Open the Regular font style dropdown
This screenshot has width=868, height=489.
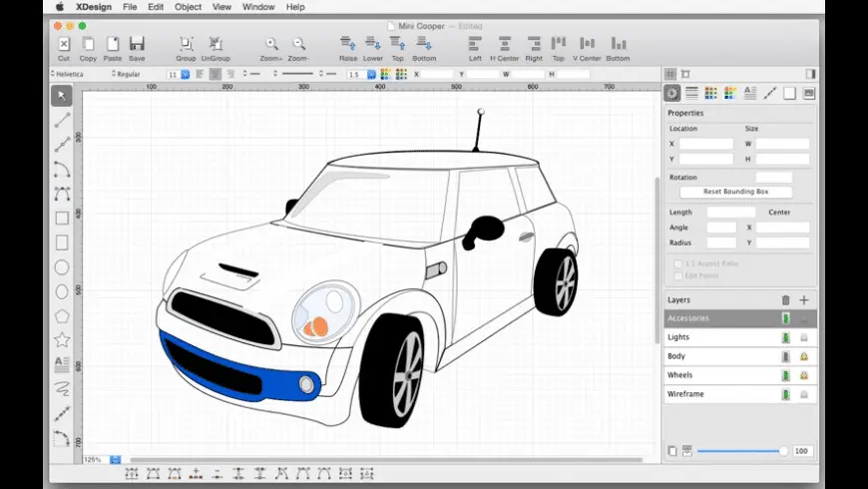(x=126, y=74)
